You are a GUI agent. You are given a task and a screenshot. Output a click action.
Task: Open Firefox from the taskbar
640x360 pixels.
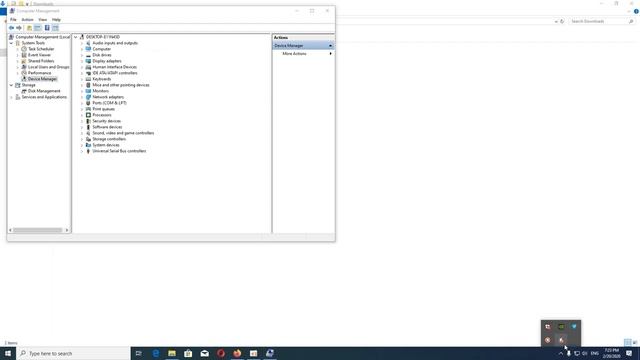(x=237, y=353)
